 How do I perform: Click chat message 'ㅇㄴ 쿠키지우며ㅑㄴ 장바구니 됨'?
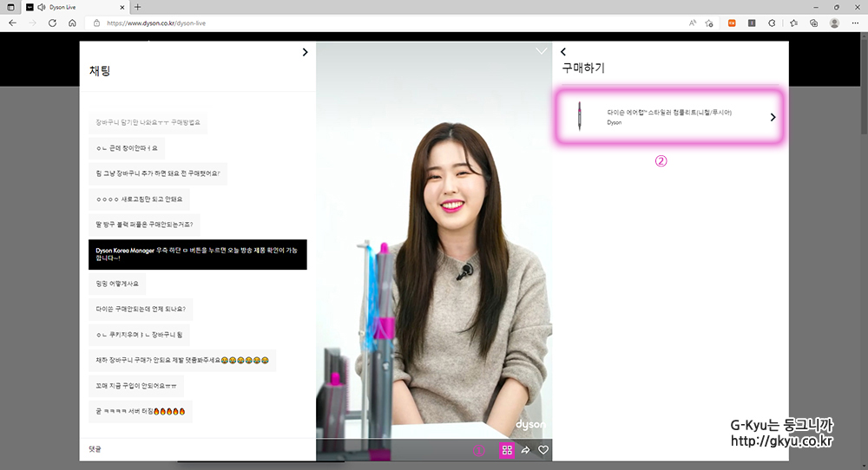139,335
